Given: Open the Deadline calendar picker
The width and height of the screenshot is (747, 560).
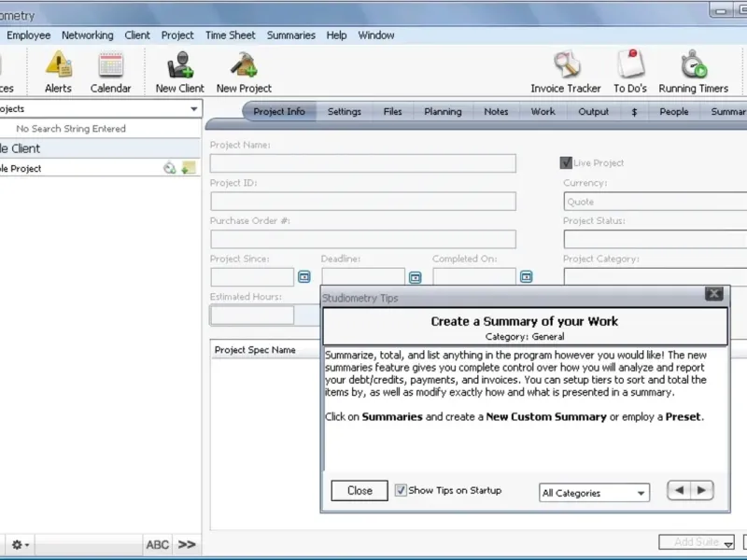Looking at the screenshot, I should point(415,277).
